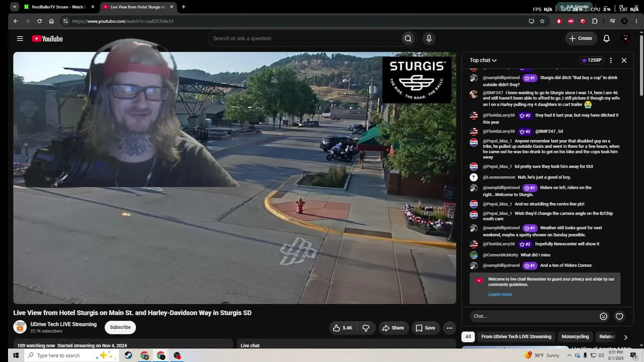Viewport: 644px width, 362px height.
Task: Click the live video player
Action: 234,178
